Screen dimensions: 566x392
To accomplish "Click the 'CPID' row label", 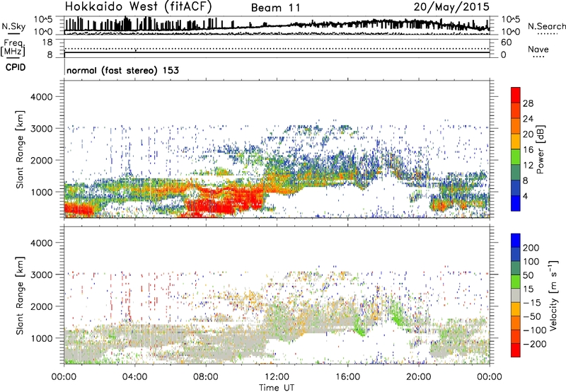I will (16, 67).
